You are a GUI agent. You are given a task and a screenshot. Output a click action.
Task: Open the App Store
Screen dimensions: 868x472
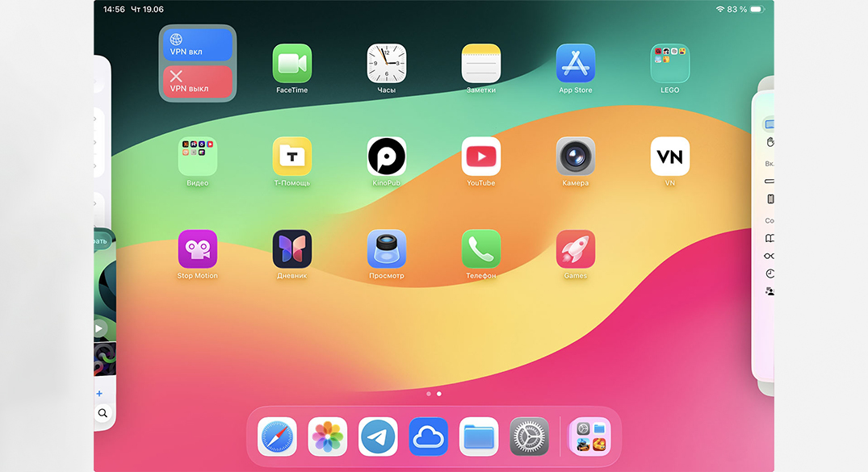(575, 64)
